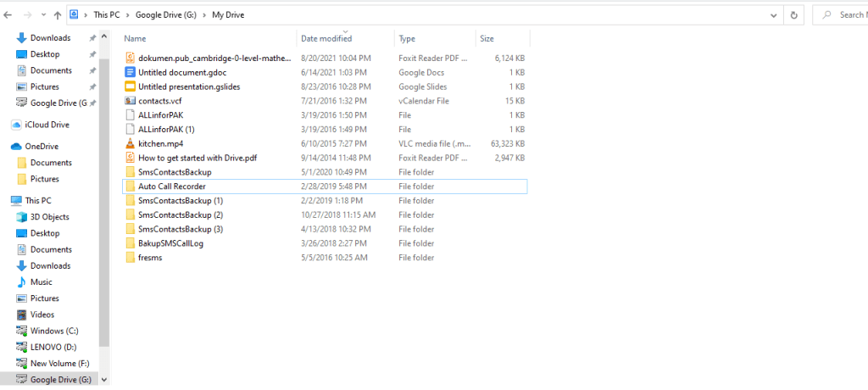Click the Refresh icon beside the address bar
Image resolution: width=868 pixels, height=390 pixels.
(x=793, y=15)
